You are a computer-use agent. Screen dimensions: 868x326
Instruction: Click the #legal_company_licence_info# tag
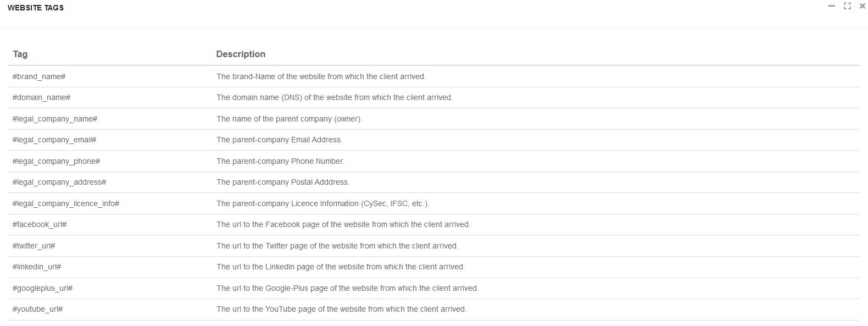tap(66, 203)
